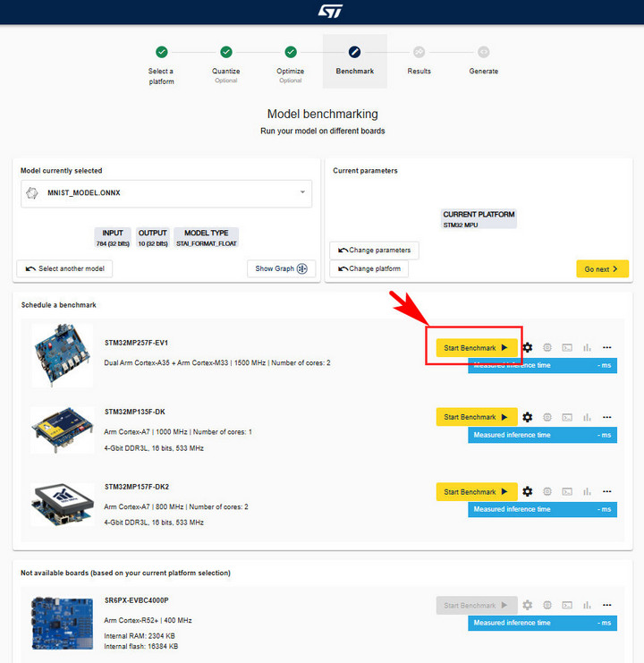644x663 pixels.
Task: Open terminal log icon for STM32MP257F-EV1
Action: click(567, 347)
